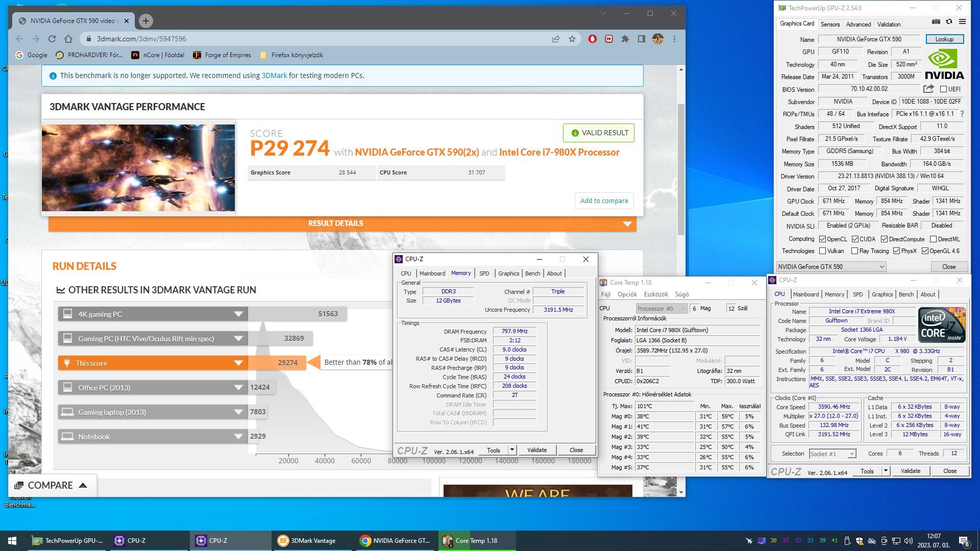980x551 pixels.
Task: Toggle the Ray Tracing checkbox
Action: tap(854, 251)
